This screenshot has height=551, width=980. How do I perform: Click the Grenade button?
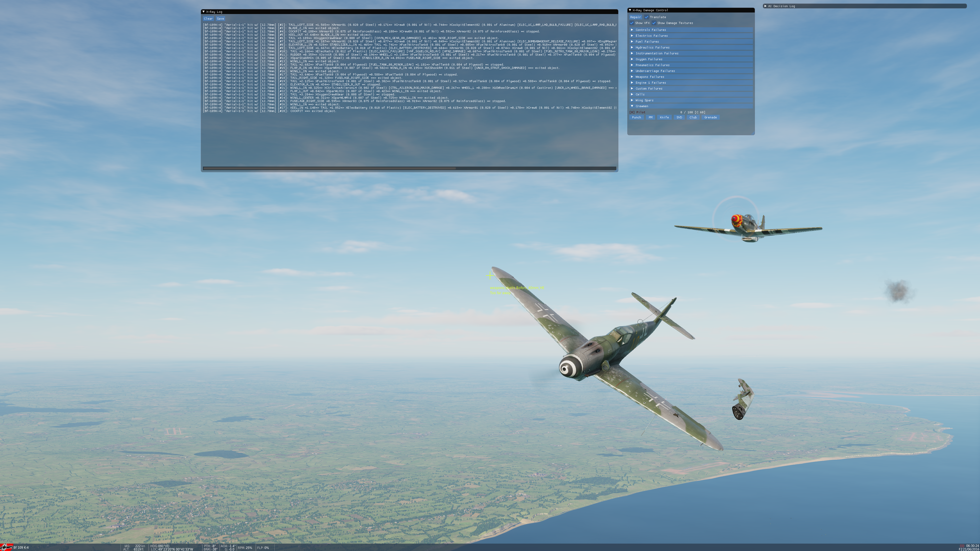(x=710, y=118)
